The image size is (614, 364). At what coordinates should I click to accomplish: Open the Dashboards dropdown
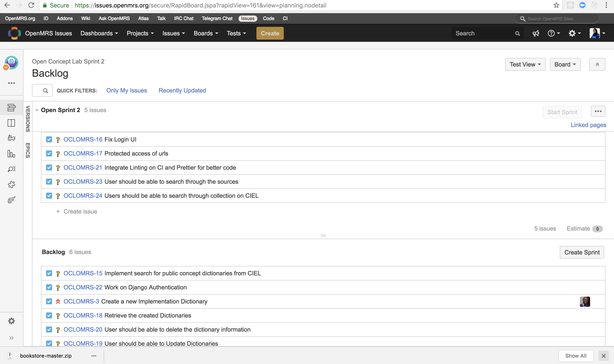click(x=99, y=33)
